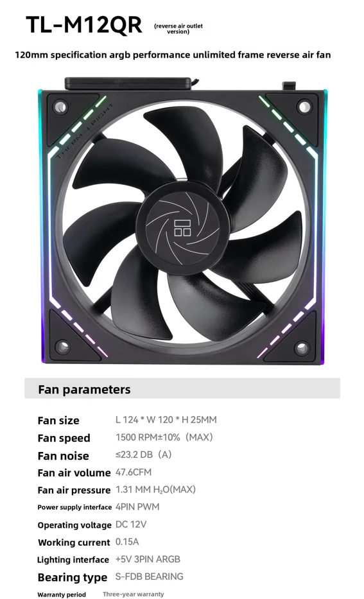Click the Fan noise label

63,456
